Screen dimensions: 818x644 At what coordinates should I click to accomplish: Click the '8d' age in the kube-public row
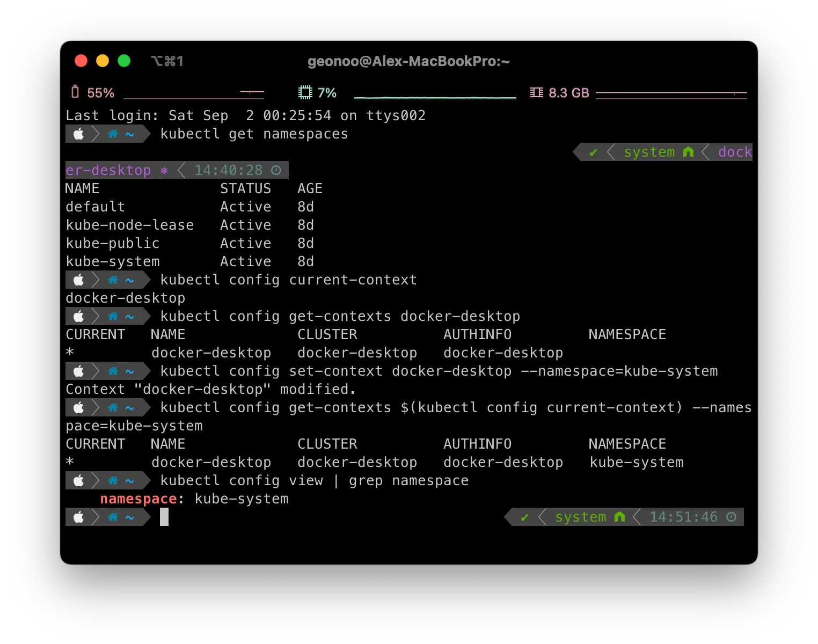click(305, 244)
